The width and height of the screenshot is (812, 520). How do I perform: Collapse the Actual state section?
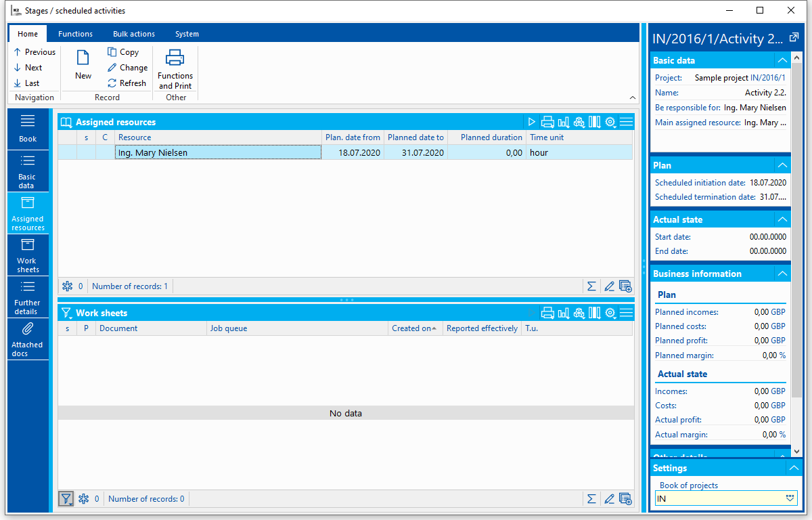pos(782,219)
